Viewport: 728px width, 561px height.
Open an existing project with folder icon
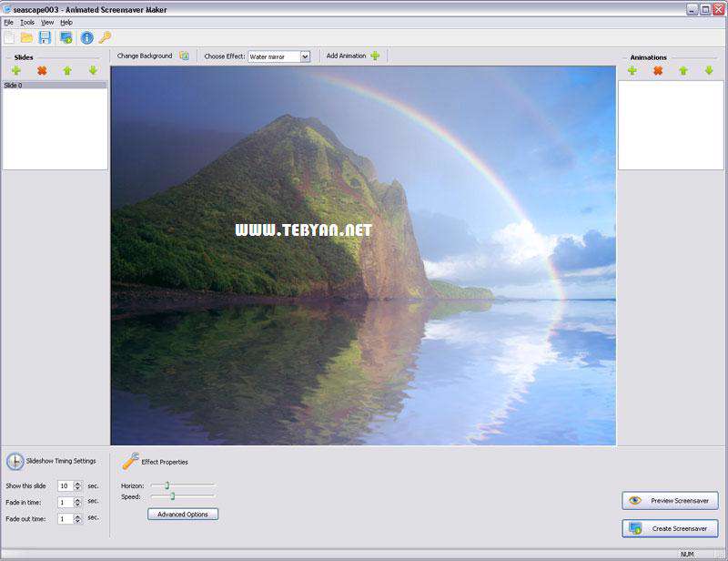point(27,39)
